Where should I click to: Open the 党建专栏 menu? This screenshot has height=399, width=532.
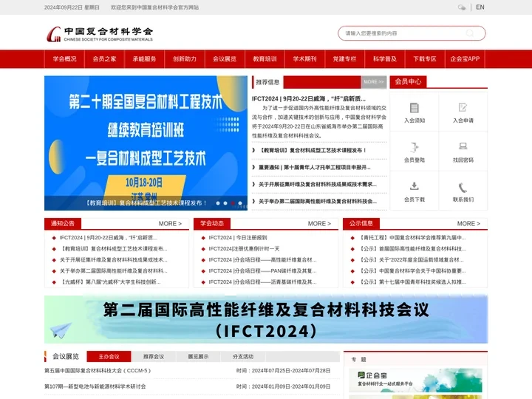345,59
